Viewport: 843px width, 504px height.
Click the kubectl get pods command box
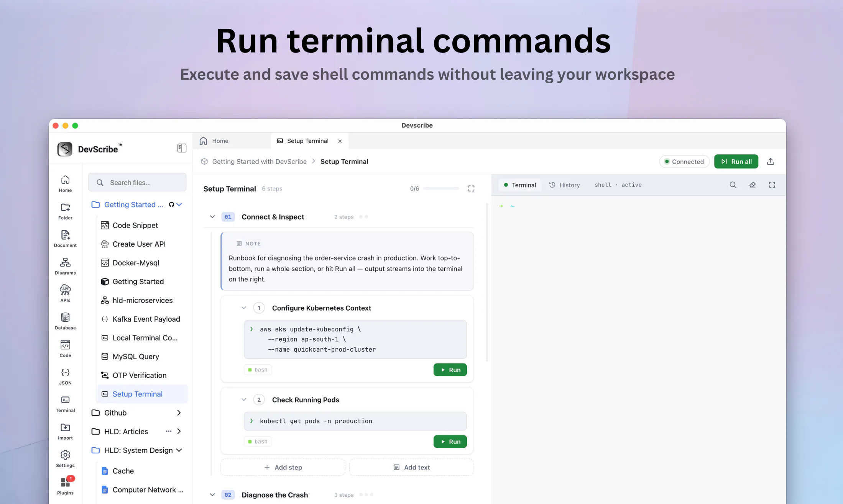pyautogui.click(x=355, y=421)
